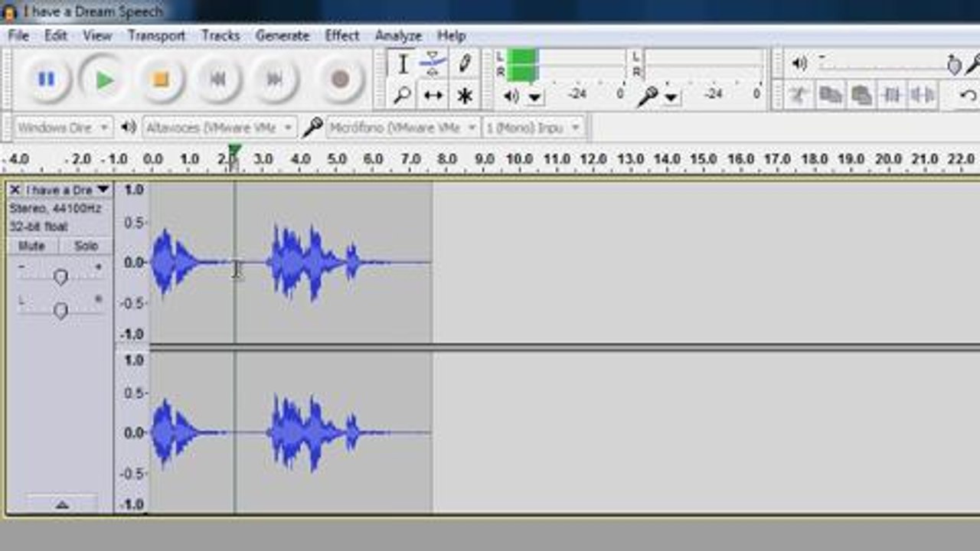Open the Altavoces output device dropdown
Image resolution: width=980 pixels, height=551 pixels.
point(219,128)
